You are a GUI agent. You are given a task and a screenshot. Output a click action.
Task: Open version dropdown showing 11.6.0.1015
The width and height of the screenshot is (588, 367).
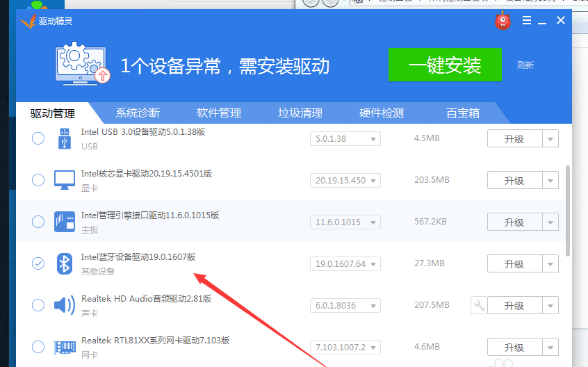pyautogui.click(x=345, y=222)
